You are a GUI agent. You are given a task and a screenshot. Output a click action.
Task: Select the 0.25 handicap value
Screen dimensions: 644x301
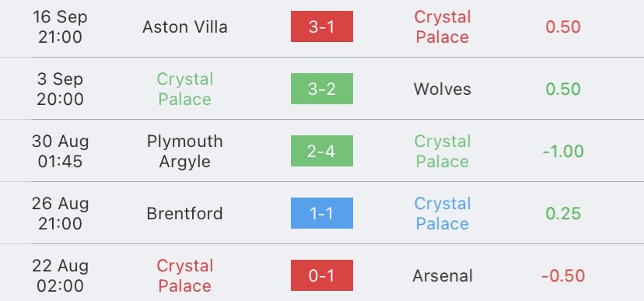[x=563, y=214]
